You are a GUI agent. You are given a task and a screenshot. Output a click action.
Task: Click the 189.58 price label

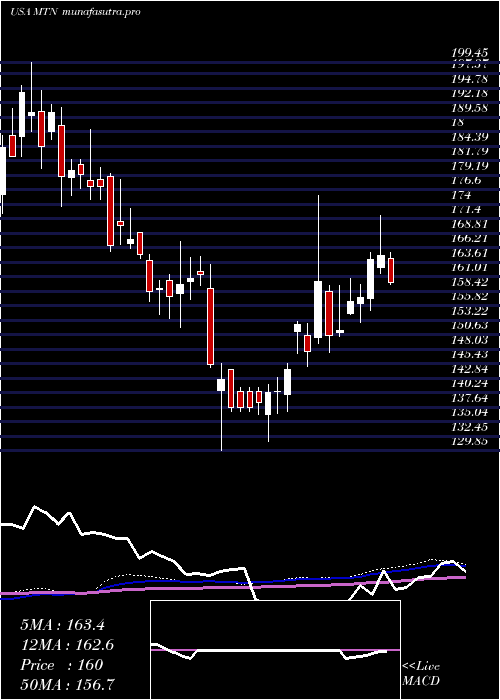pos(470,108)
